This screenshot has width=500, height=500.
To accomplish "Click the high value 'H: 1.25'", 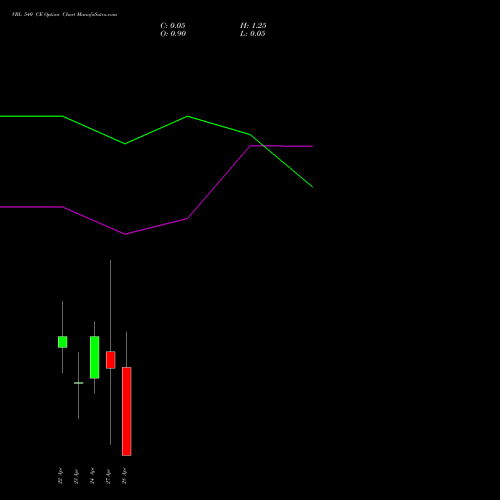I will pos(253,26).
